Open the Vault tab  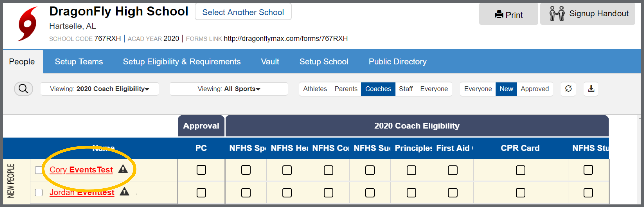coord(270,62)
